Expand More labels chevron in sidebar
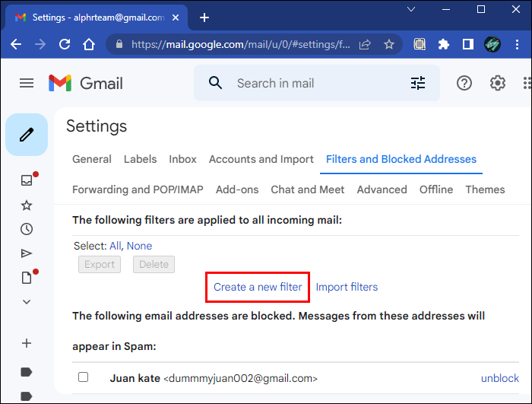This screenshot has width=532, height=404. (x=27, y=302)
